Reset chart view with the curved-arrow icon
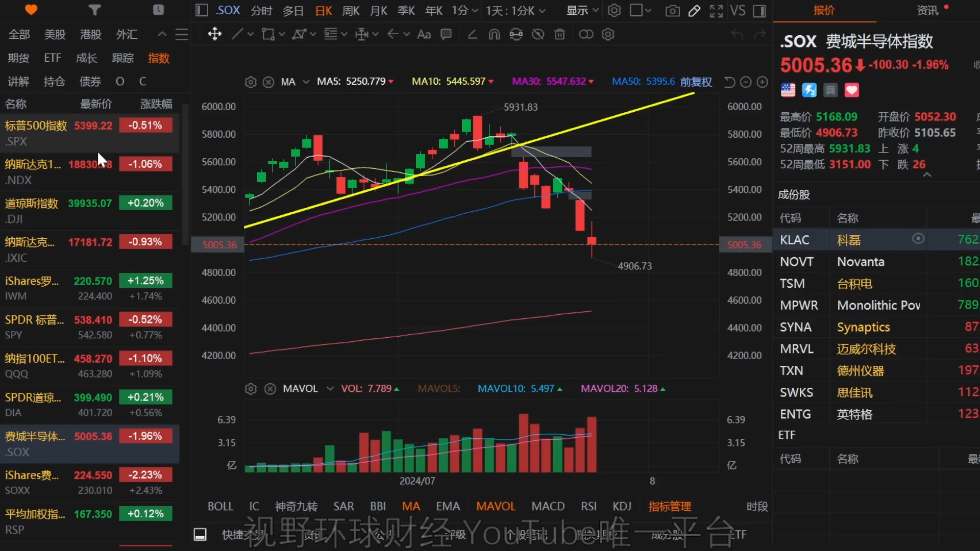The height and width of the screenshot is (551, 980). (x=729, y=82)
